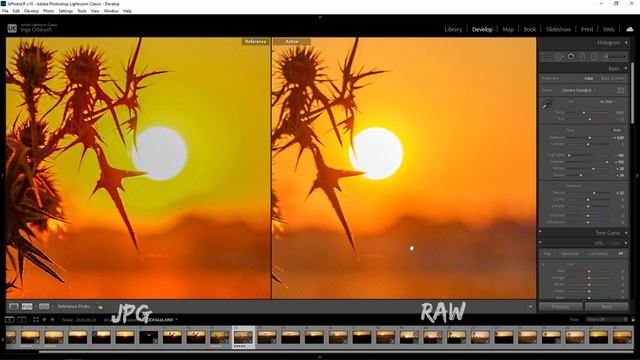Expand the Tone Curve panel
The height and width of the screenshot is (360, 640).
(626, 233)
